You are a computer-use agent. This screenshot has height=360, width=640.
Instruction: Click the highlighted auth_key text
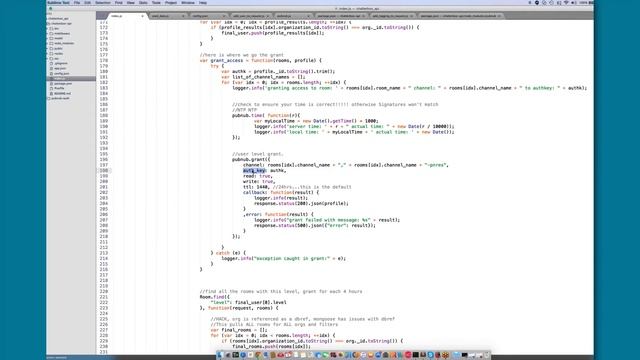tap(255, 171)
